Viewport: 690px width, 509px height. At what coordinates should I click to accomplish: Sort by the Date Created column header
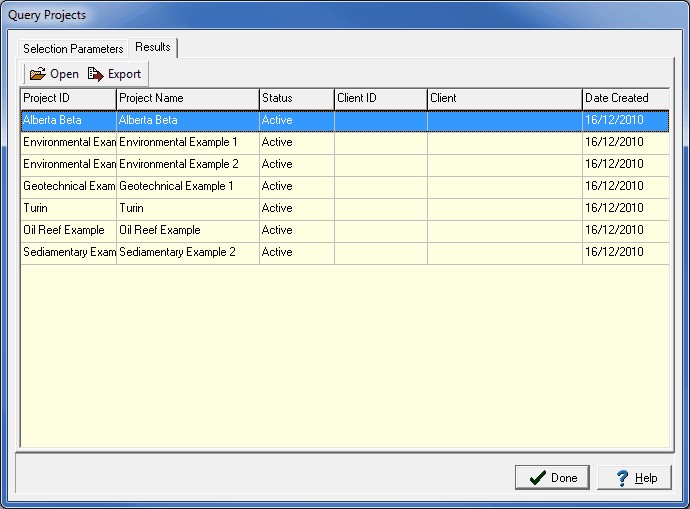pos(625,98)
